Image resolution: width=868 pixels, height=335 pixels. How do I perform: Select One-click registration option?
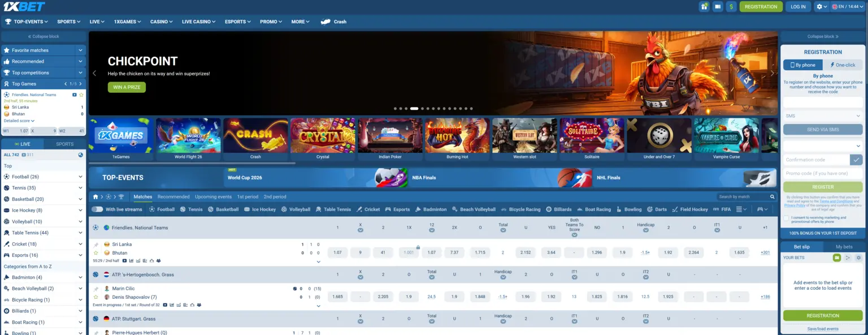(x=843, y=65)
